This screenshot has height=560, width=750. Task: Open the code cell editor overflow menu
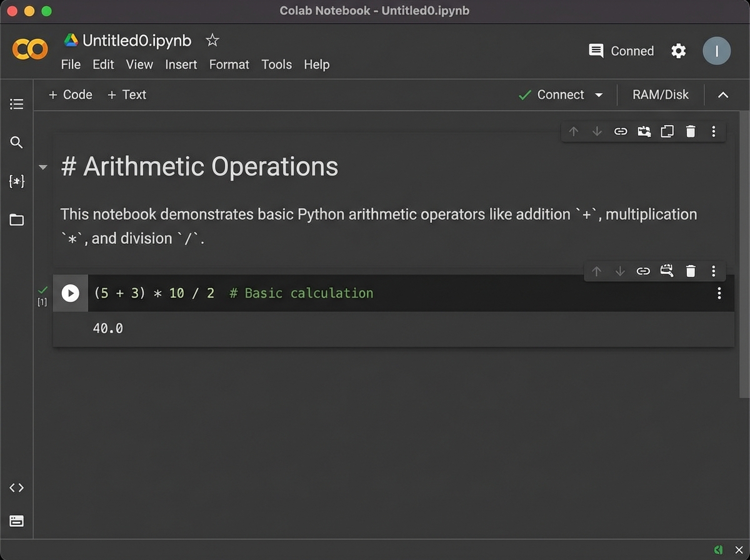coord(719,293)
